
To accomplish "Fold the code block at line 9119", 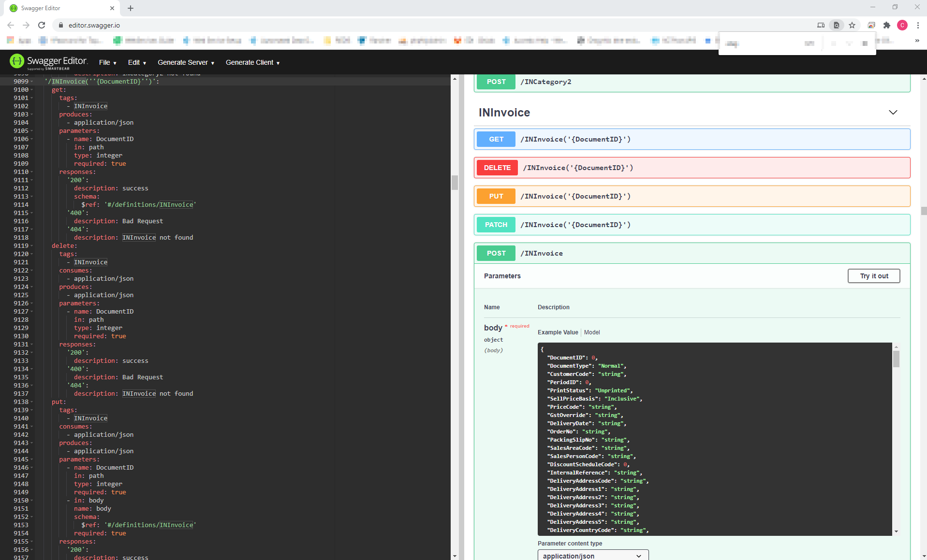I will coord(32,246).
